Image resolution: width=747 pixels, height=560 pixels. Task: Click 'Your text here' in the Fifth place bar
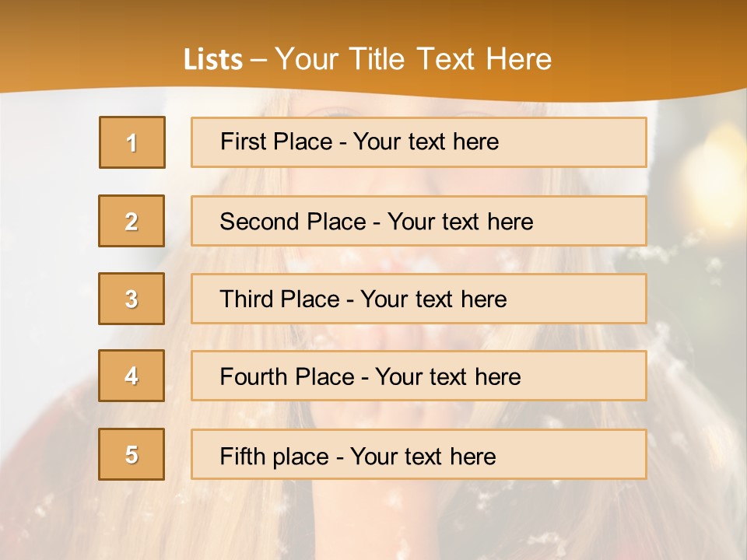point(423,456)
